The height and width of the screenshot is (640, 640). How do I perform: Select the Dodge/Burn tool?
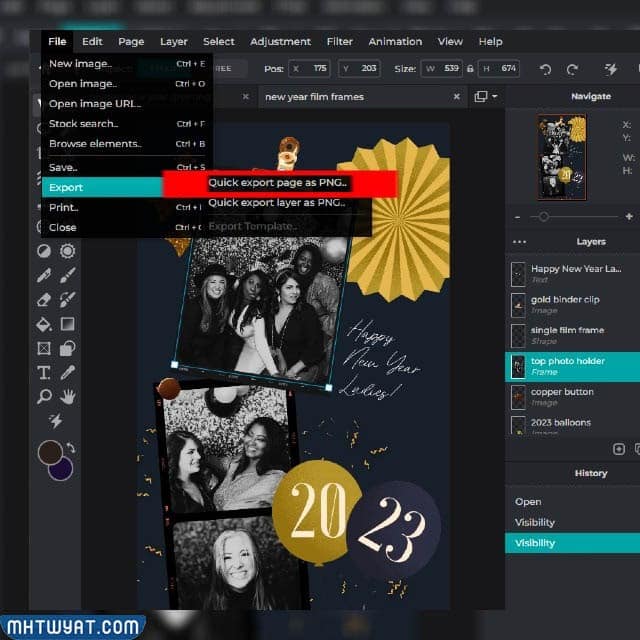[44, 251]
